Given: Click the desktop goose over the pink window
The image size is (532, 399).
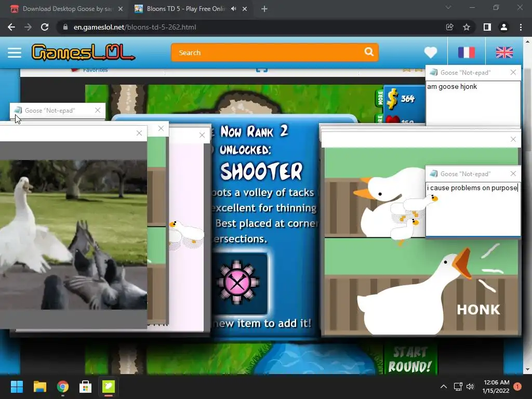Looking at the screenshot, I should tap(186, 235).
